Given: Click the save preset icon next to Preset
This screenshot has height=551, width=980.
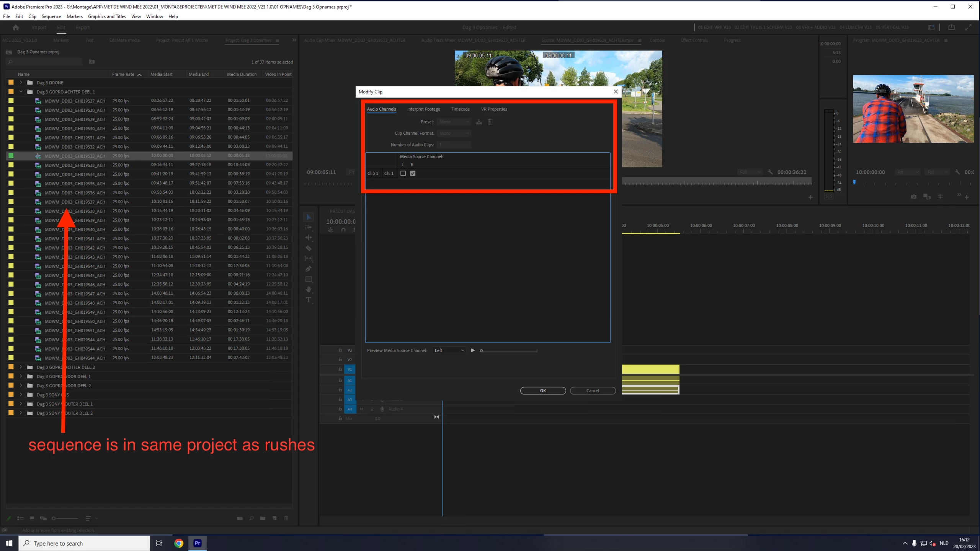Looking at the screenshot, I should tap(479, 122).
